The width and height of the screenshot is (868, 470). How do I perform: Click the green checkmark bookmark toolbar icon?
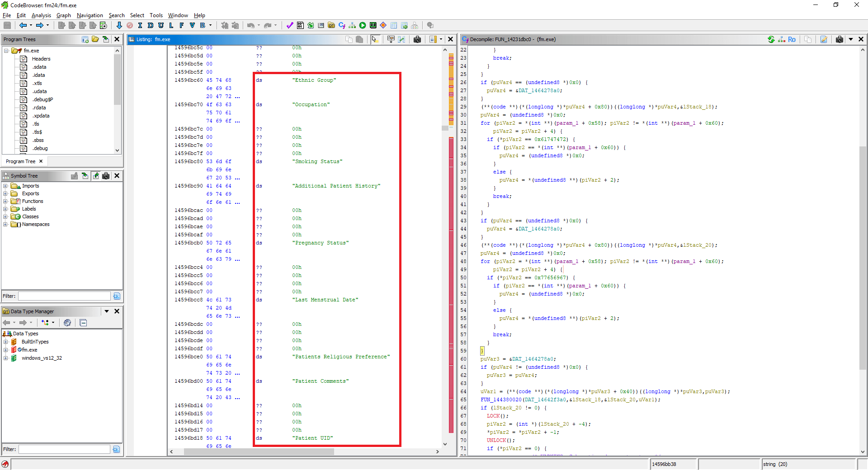point(290,25)
